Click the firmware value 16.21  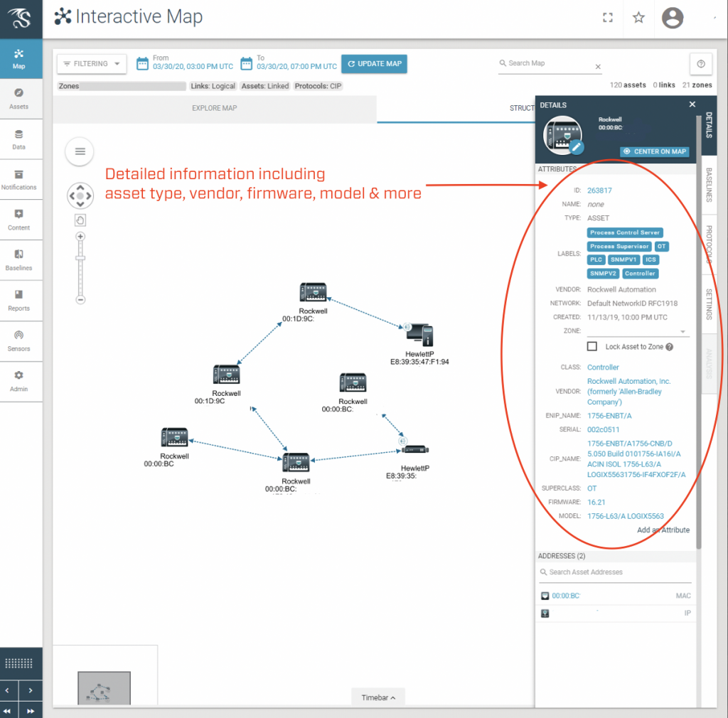click(x=596, y=502)
